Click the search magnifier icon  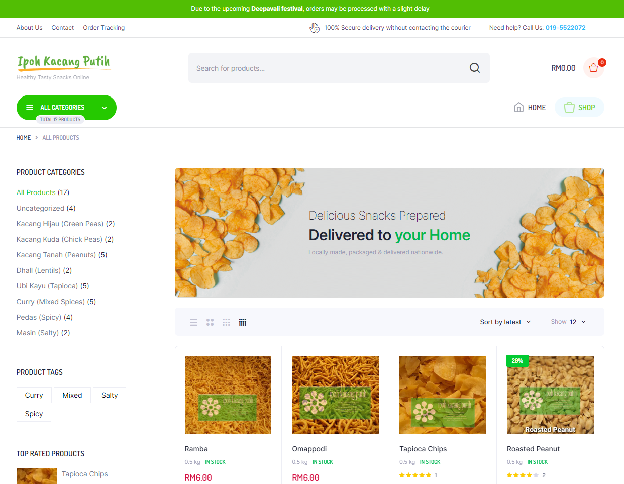click(474, 68)
